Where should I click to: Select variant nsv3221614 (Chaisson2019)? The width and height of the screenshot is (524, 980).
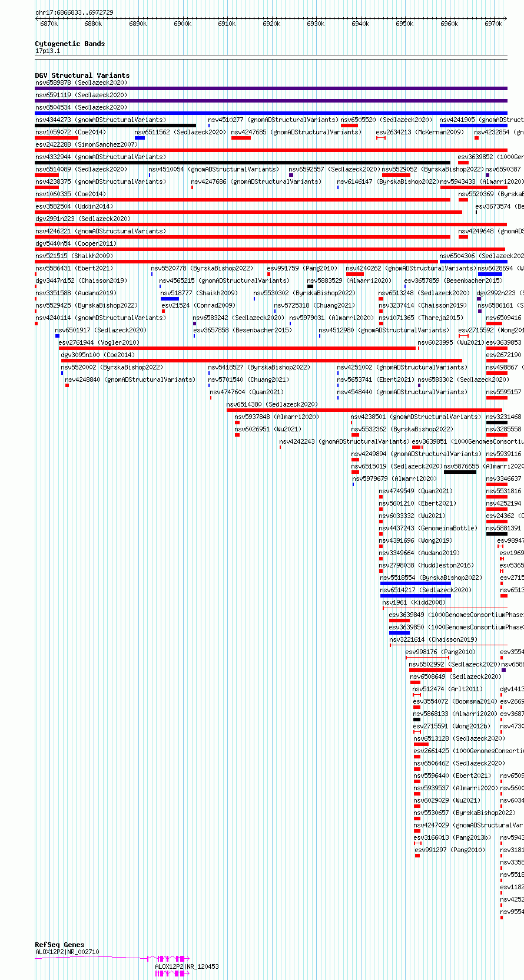(x=433, y=639)
